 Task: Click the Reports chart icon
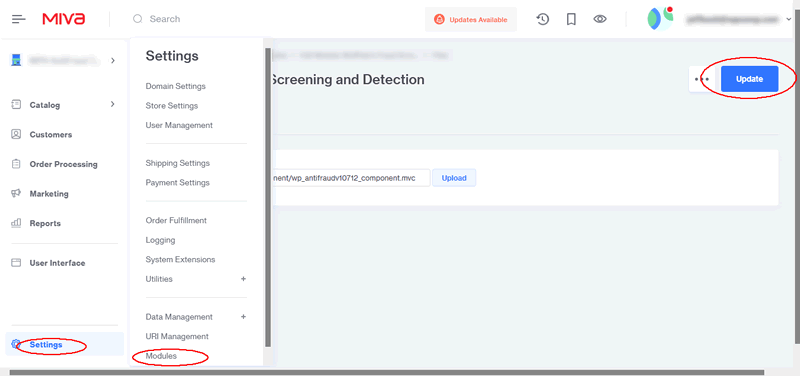[x=16, y=223]
